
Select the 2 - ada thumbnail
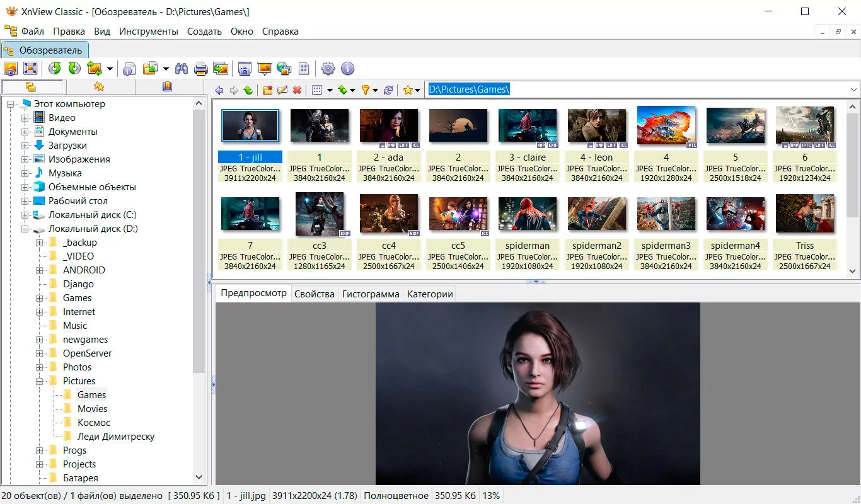pos(389,144)
